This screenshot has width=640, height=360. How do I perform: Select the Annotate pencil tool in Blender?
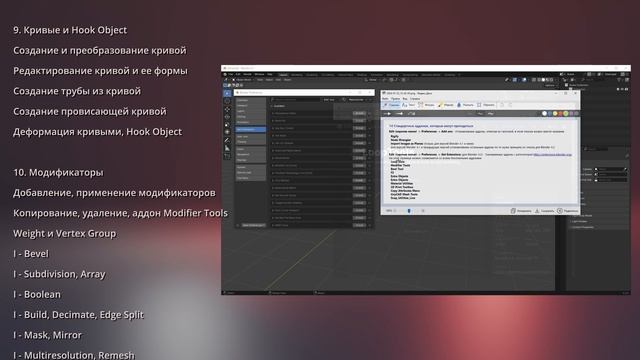point(227,140)
